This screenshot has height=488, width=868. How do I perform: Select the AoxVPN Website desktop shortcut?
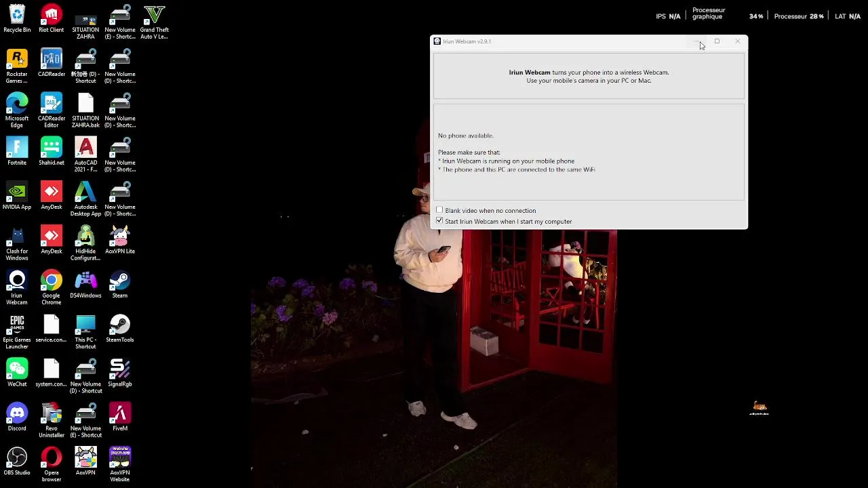(120, 464)
